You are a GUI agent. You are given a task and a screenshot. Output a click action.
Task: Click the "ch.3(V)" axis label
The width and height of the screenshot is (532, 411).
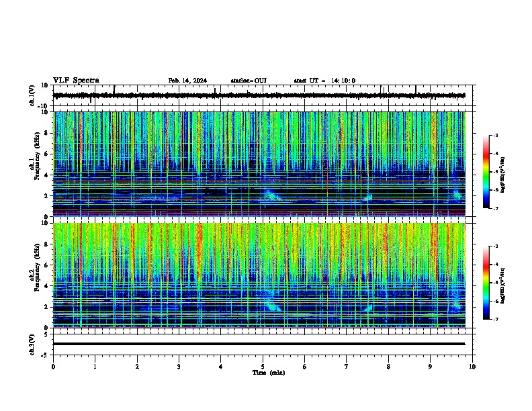(x=32, y=345)
